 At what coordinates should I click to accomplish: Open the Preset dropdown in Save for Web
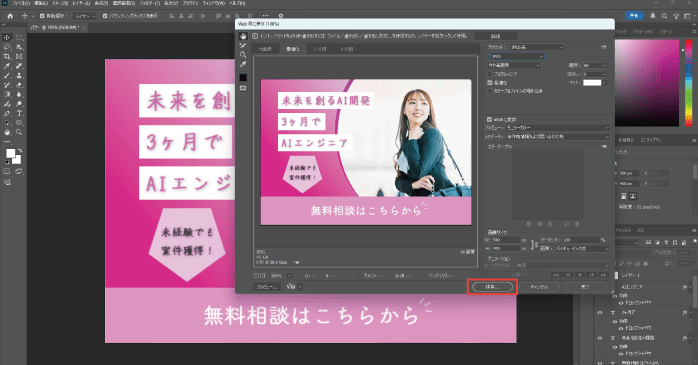coord(536,47)
